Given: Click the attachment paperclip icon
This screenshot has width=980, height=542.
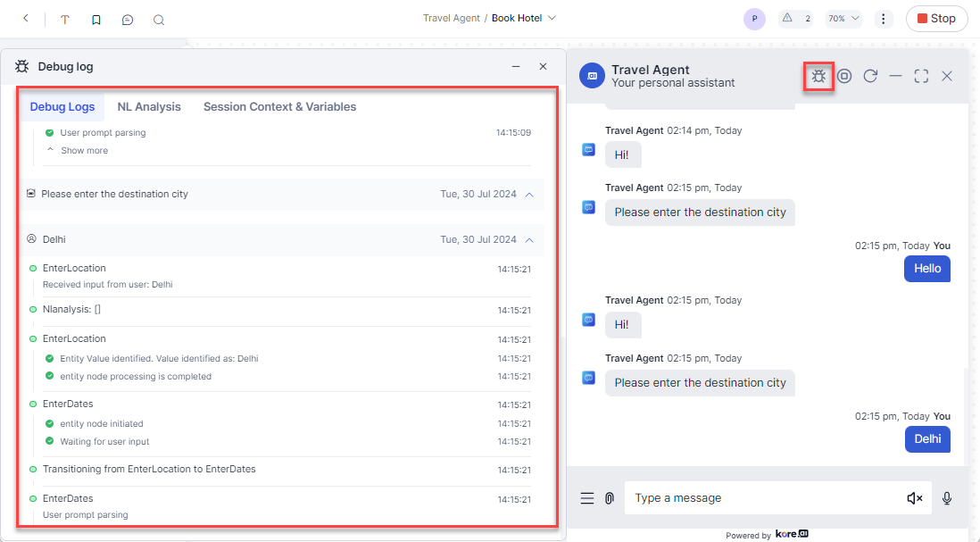Looking at the screenshot, I should click(x=610, y=498).
